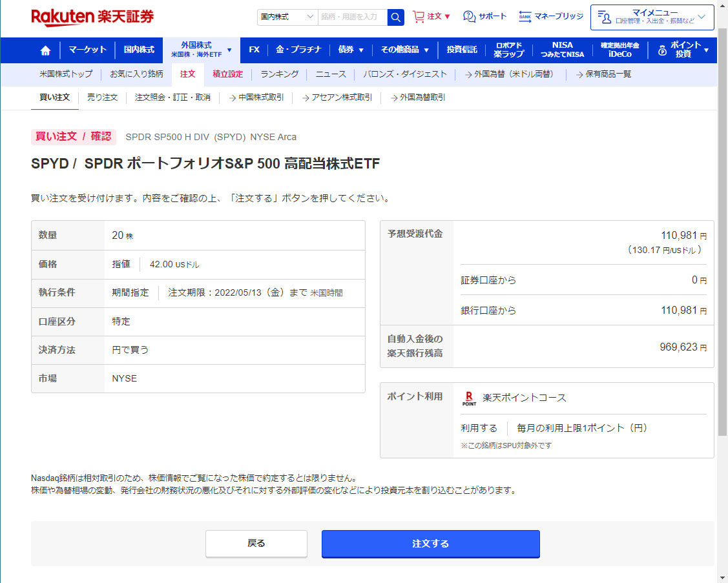Expand the 債券 navigation dropdown
The image size is (728, 583).
tap(351, 50)
